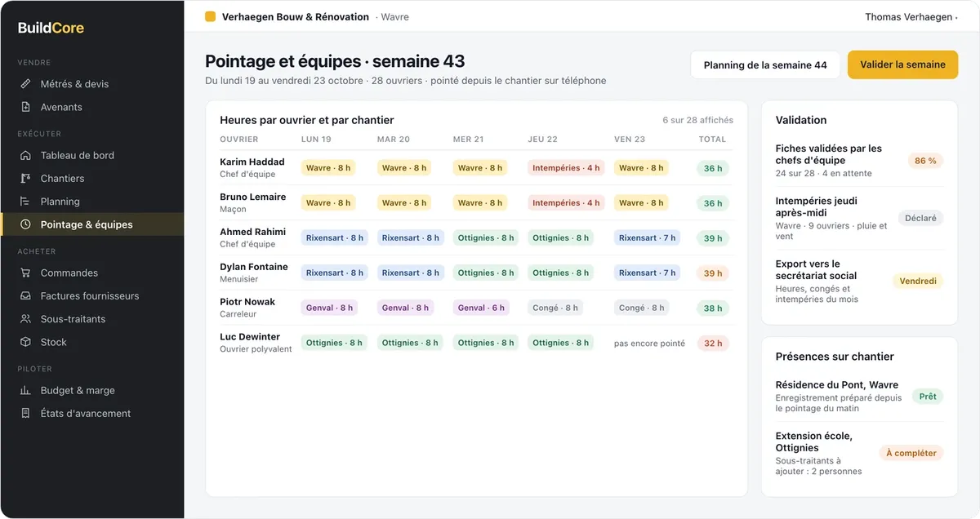Open Thomas Verhaegen user menu
This screenshot has height=519, width=980.
pos(911,16)
